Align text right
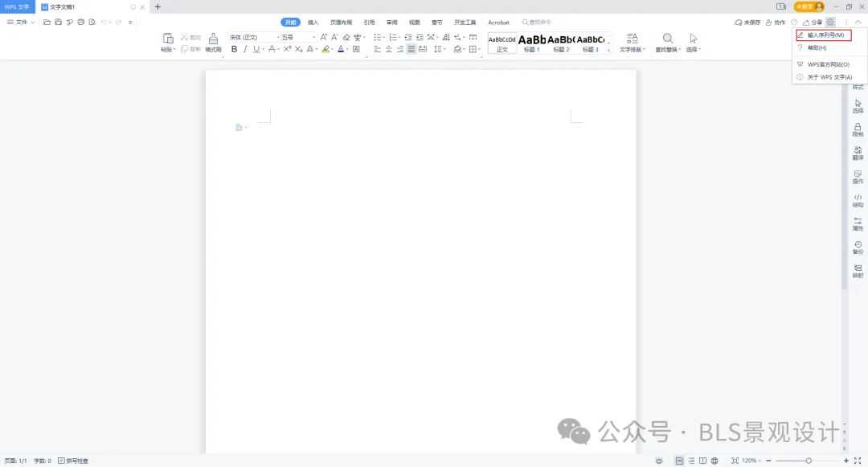 click(399, 49)
